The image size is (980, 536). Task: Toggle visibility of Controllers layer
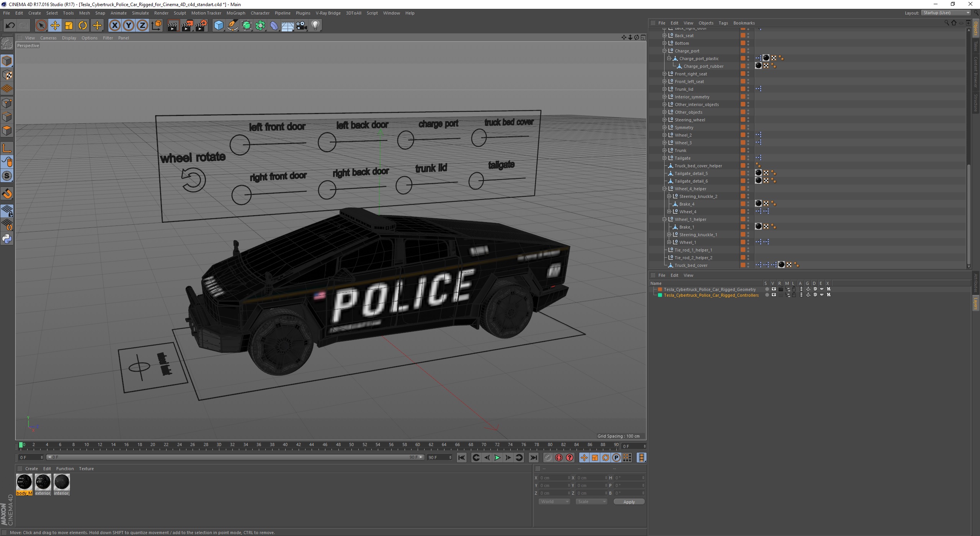click(774, 295)
